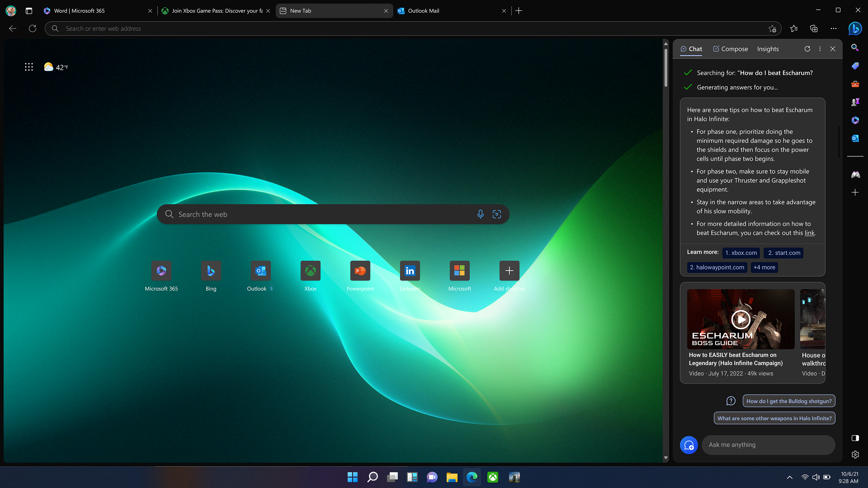Open the Favorites list icon
The width and height of the screenshot is (868, 488).
coord(794,28)
